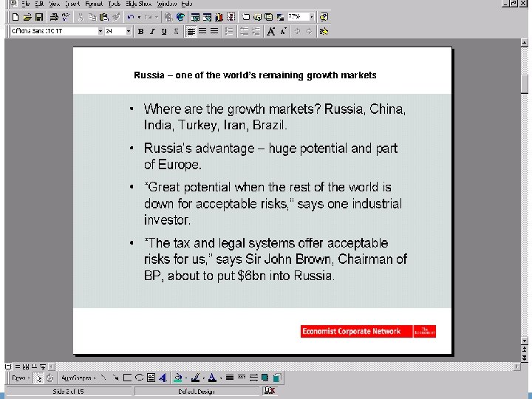Click the Office Assistant help icon
This screenshot has height=399, width=532.
324,16
